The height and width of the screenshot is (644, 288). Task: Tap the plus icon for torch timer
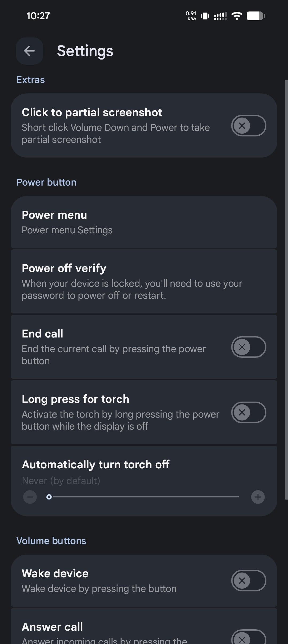click(258, 497)
